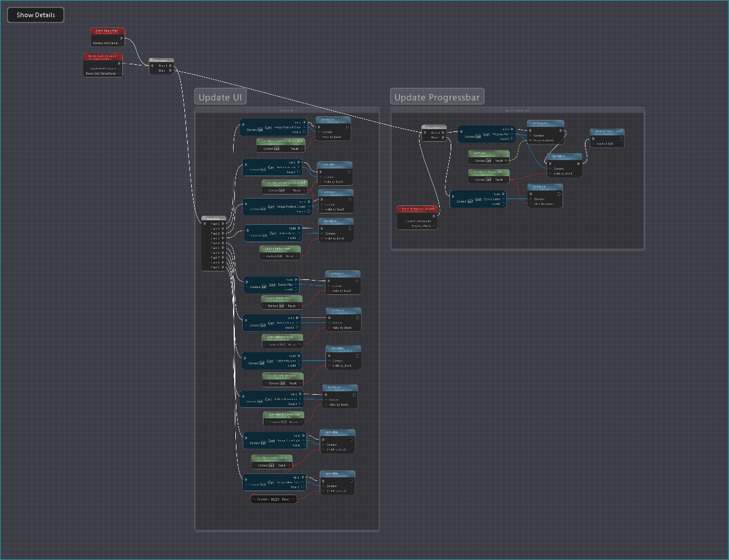Click Then 1 pin on Progressbar Sequence node
The width and height of the screenshot is (729, 560).
[443, 137]
